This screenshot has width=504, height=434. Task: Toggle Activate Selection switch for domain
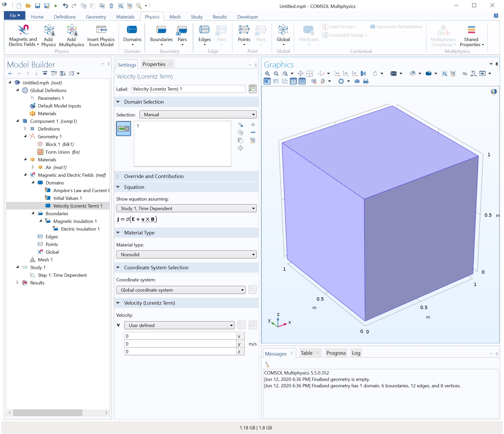(x=123, y=129)
